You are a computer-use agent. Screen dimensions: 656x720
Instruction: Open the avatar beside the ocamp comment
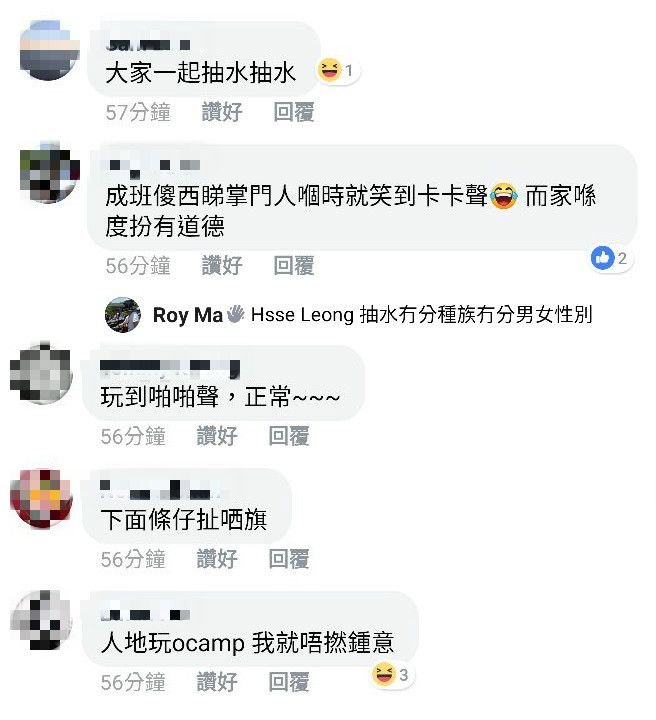(41, 620)
